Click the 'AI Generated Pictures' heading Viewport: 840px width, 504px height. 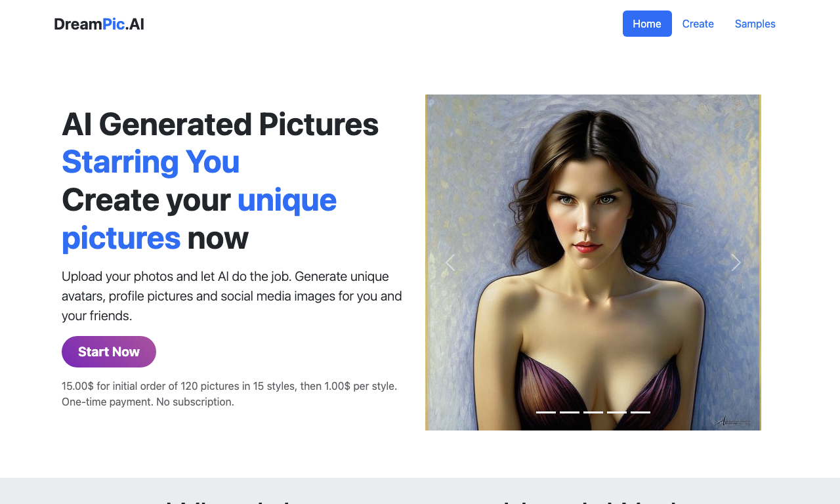point(220,124)
